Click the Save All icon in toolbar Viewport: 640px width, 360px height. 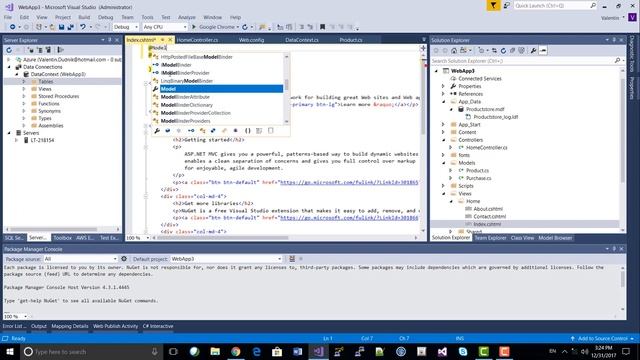[70, 27]
